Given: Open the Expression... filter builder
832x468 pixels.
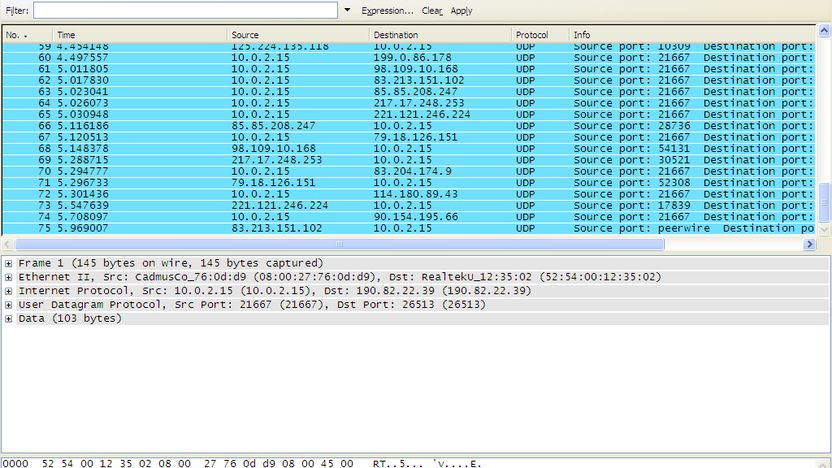Looking at the screenshot, I should [x=387, y=11].
